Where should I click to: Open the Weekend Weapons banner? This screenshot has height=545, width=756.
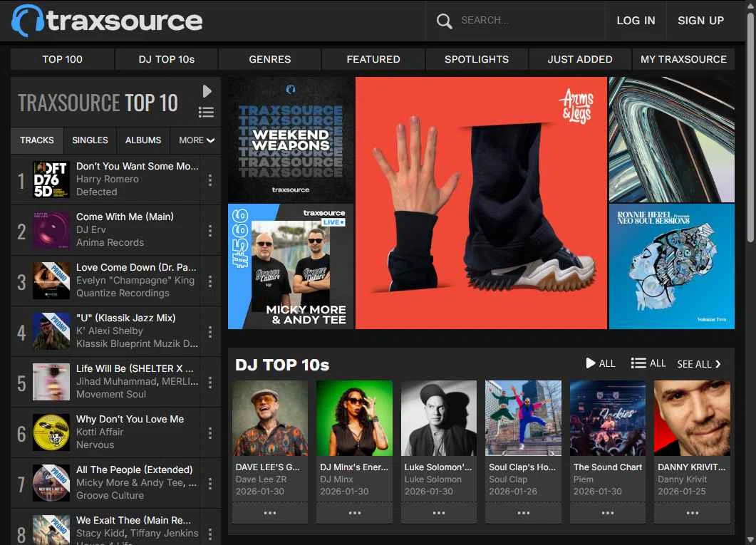(291, 140)
